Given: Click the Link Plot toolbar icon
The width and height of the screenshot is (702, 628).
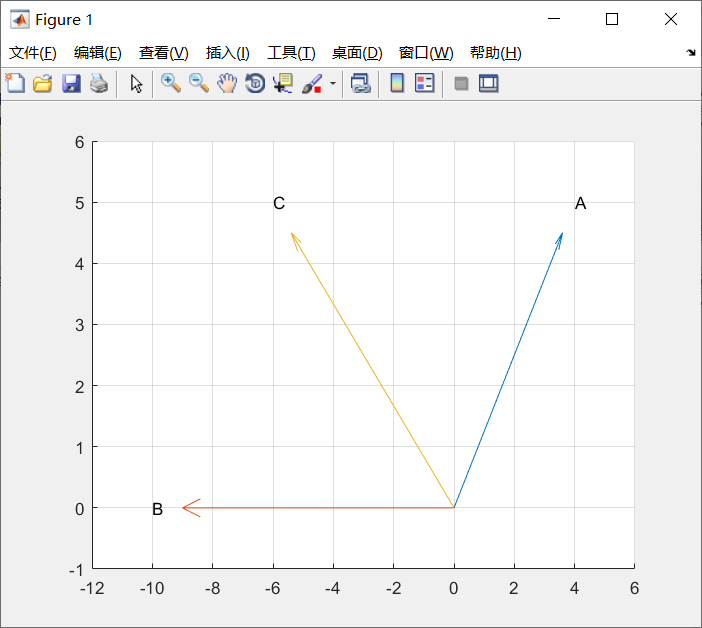Looking at the screenshot, I should (361, 84).
